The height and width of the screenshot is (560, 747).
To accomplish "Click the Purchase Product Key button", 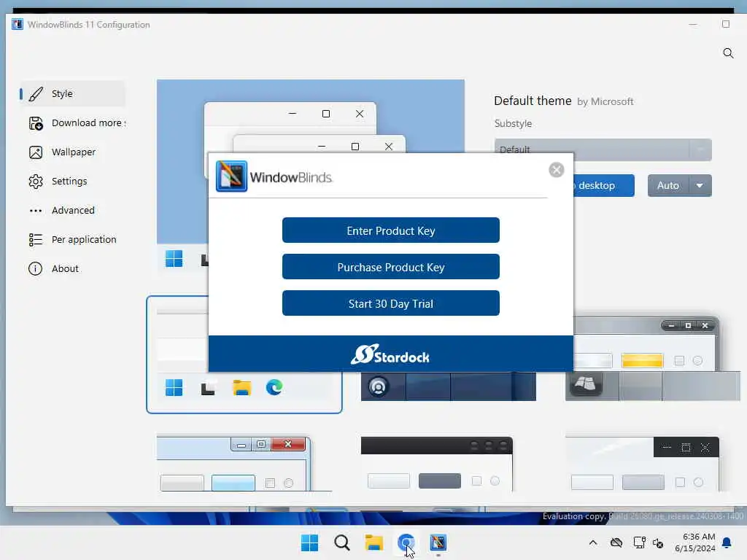I will pos(391,267).
